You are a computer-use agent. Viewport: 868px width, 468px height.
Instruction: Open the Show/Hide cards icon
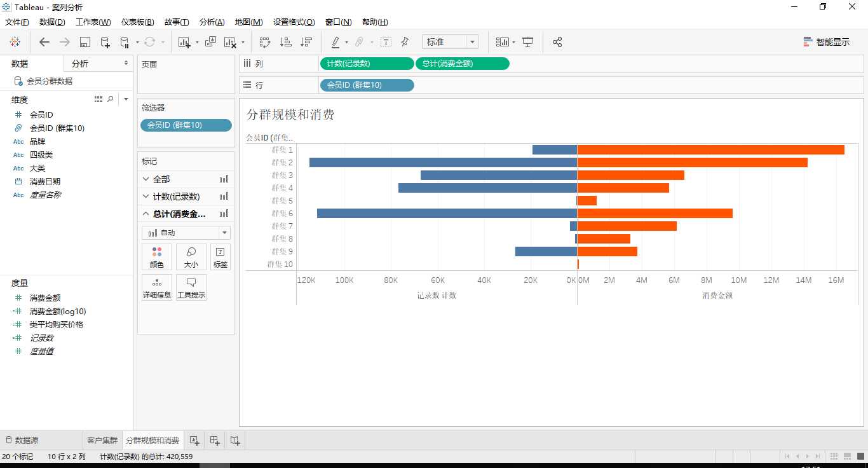pyautogui.click(x=503, y=42)
